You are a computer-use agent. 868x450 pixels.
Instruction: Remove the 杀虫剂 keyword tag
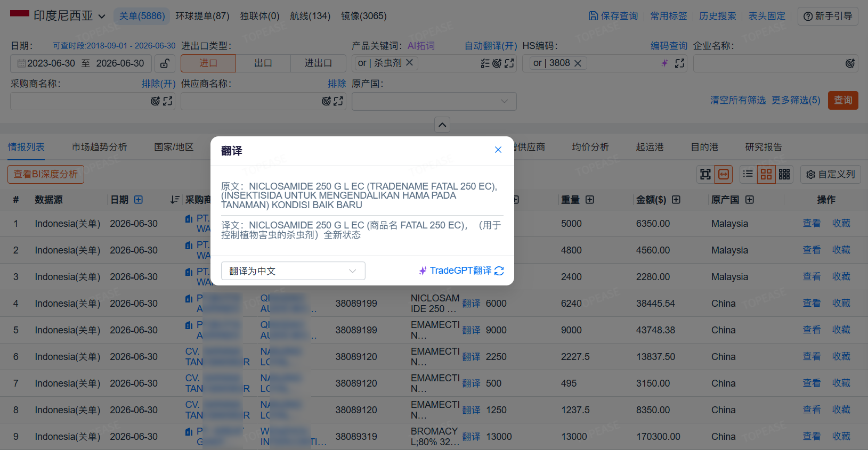pos(409,62)
